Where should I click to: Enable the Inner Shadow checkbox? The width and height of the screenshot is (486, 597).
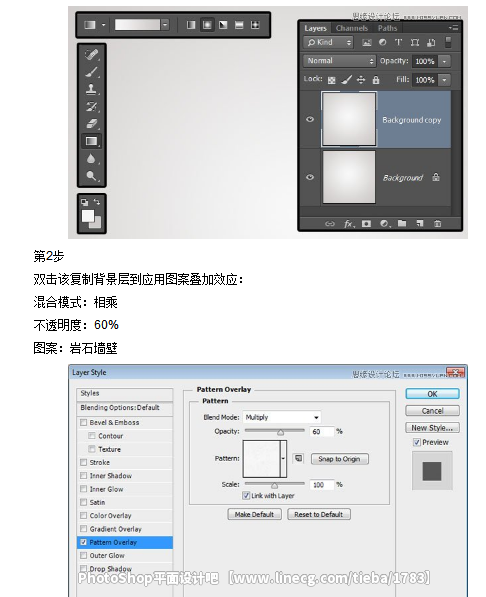click(83, 476)
